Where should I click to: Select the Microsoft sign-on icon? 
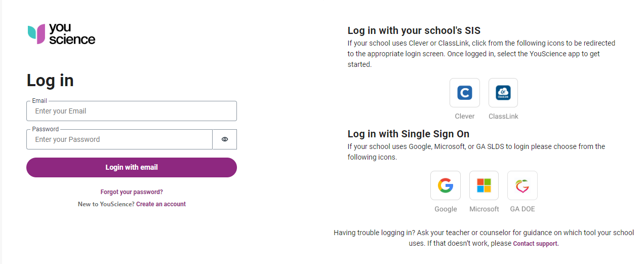click(x=484, y=185)
